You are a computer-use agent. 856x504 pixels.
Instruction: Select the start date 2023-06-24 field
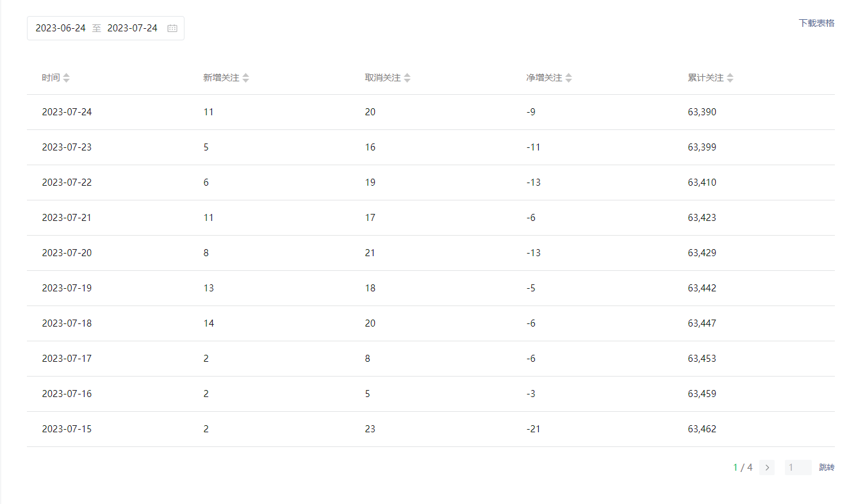60,28
